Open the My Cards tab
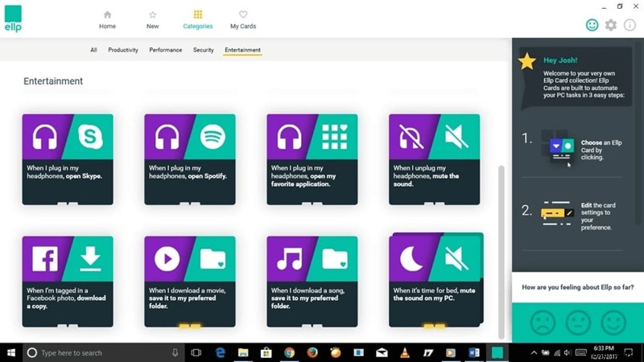Screen dimensions: 644x362 click(x=243, y=20)
